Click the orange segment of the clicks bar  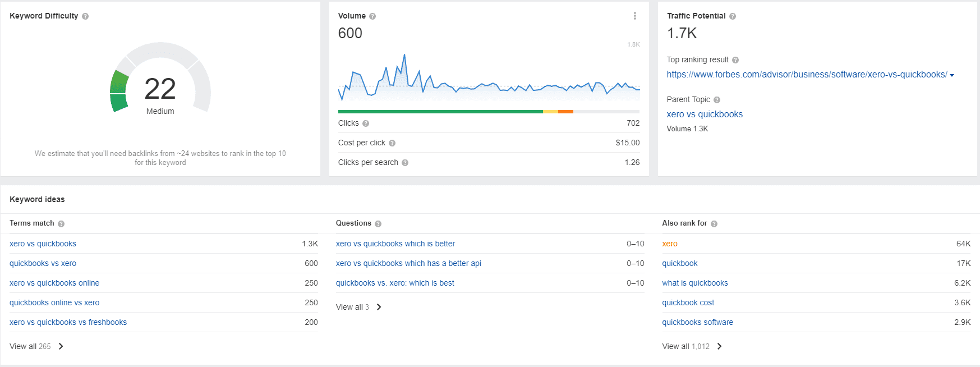[x=565, y=112]
